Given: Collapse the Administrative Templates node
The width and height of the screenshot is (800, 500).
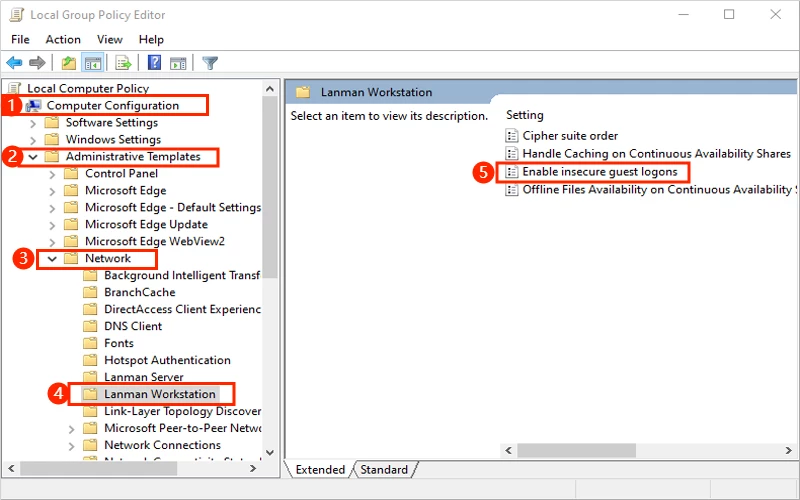Looking at the screenshot, I should 33,157.
